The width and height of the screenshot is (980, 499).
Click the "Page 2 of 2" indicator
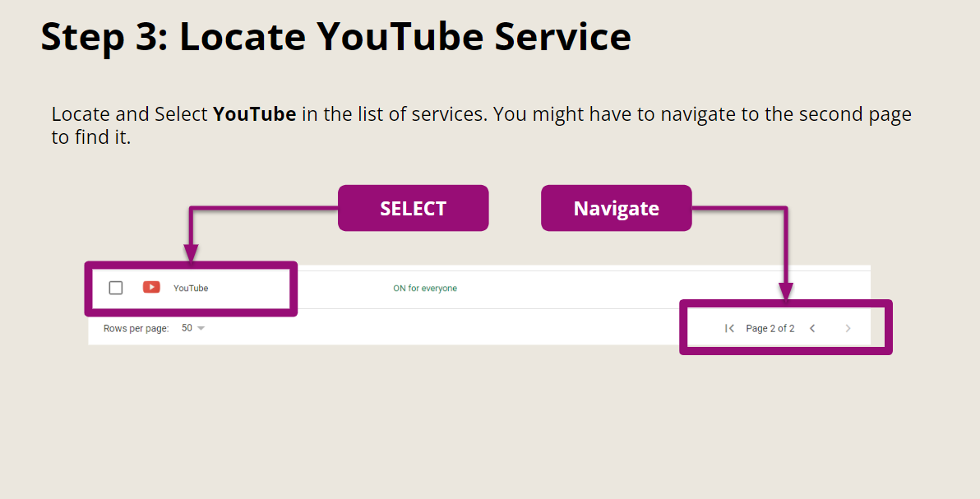tap(770, 328)
